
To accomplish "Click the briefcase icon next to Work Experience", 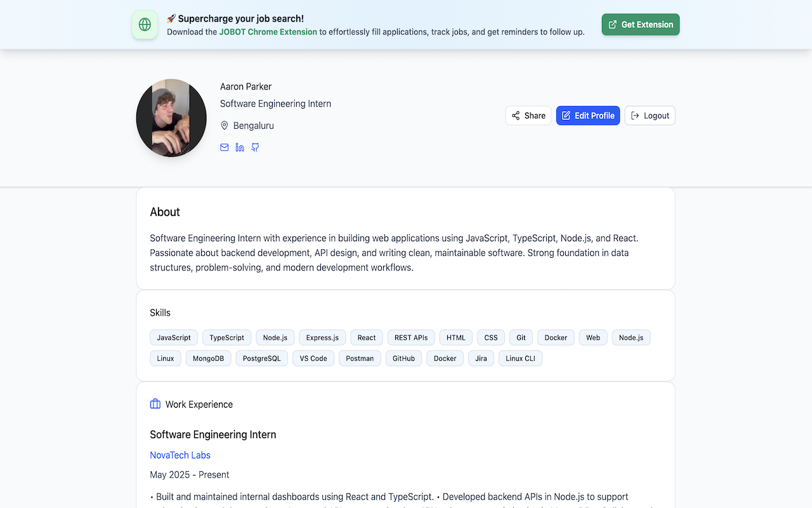I will (155, 404).
